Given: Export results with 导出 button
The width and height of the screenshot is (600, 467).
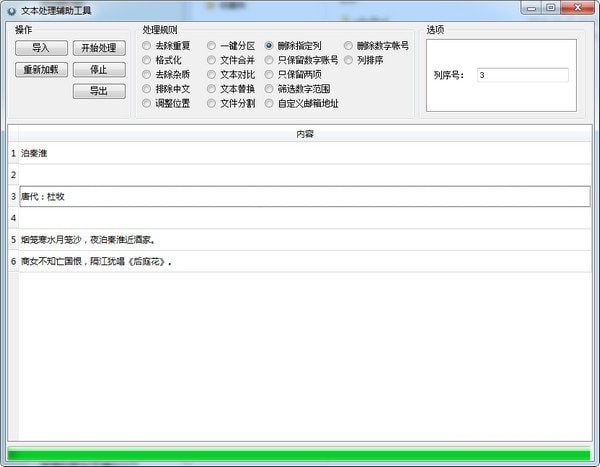Looking at the screenshot, I should (x=99, y=91).
